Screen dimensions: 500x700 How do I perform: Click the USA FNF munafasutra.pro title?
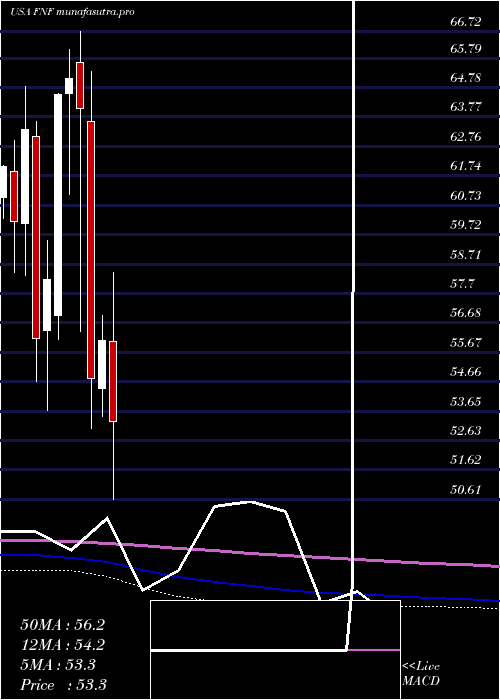click(x=72, y=12)
